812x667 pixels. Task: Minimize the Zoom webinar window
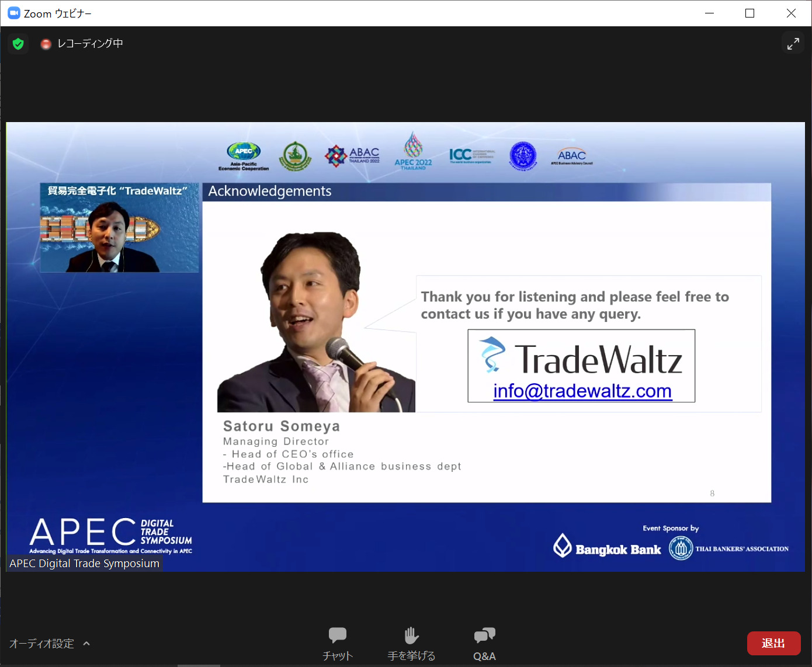pos(710,13)
